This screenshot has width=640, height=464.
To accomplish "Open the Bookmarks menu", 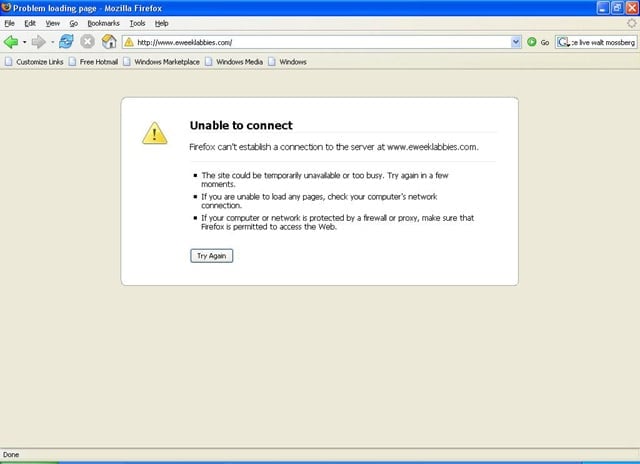I will [x=103, y=23].
